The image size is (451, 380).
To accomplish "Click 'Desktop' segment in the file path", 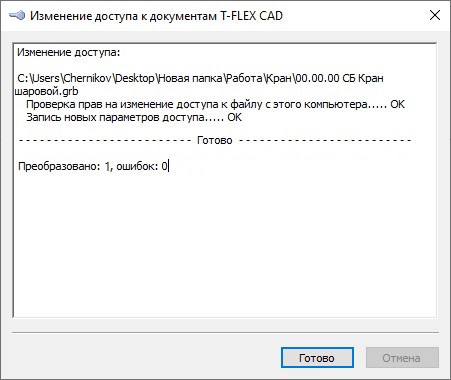I will 135,78.
